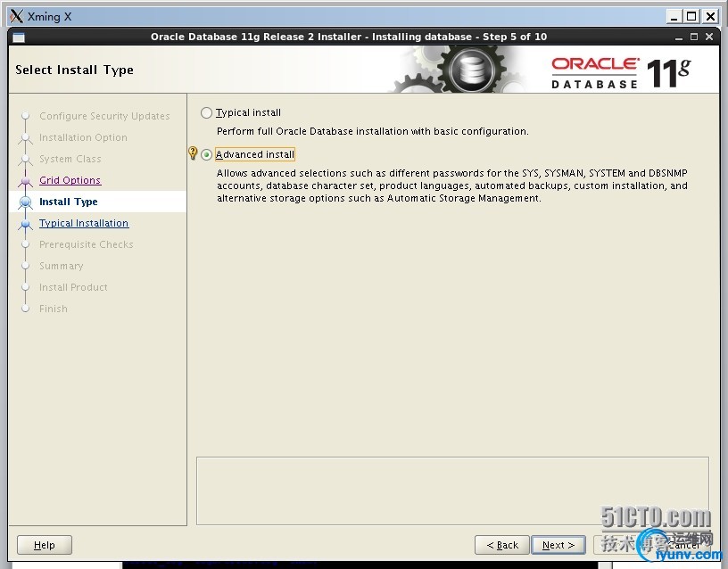Click the Help button
The width and height of the screenshot is (728, 569).
[45, 545]
